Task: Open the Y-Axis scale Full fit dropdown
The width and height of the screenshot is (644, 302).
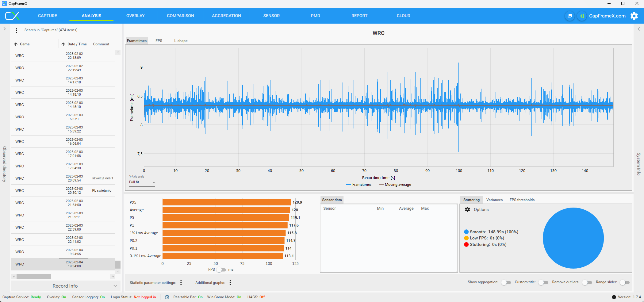Action: coord(142,182)
